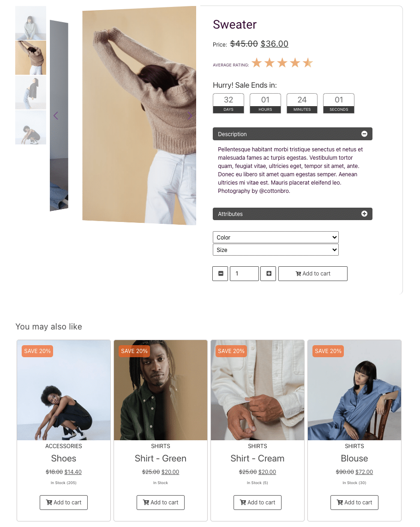Collapse Description with the minus icon

(x=364, y=134)
